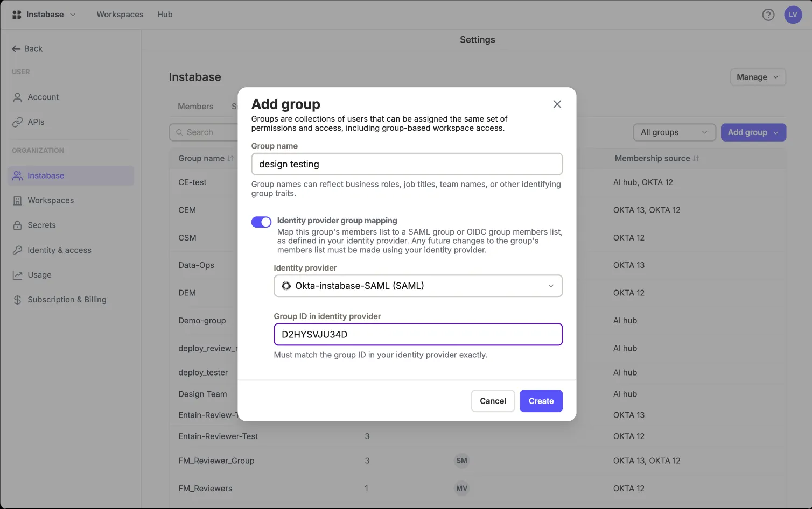812x509 pixels.
Task: Click the APIs link icon
Action: 17,122
